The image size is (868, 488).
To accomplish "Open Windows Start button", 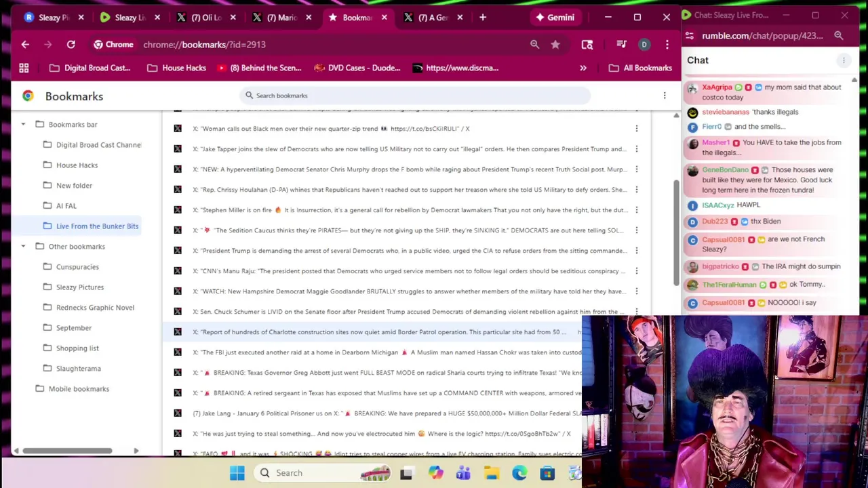I will (x=237, y=473).
